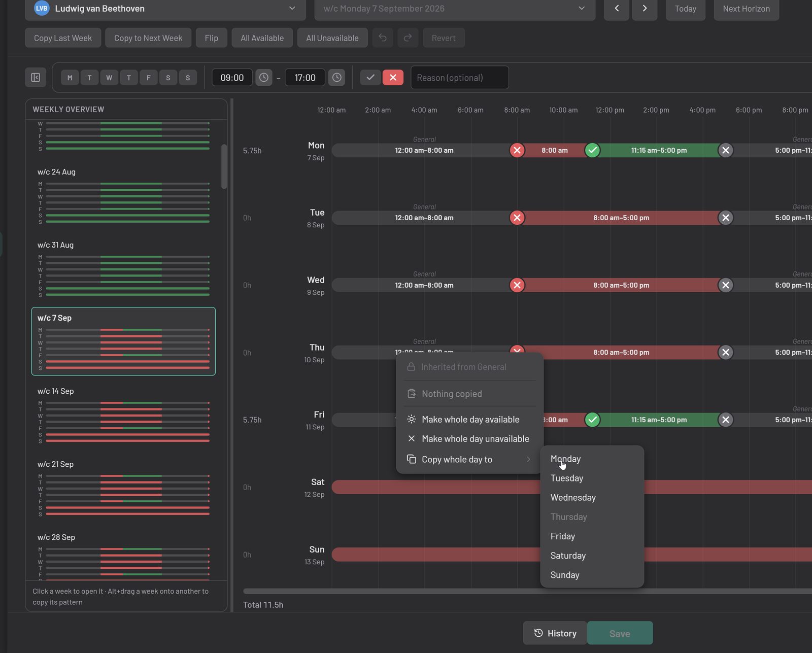The image size is (812, 653).
Task: Open week w/c 24 Aug thumbnail
Action: tap(123, 195)
